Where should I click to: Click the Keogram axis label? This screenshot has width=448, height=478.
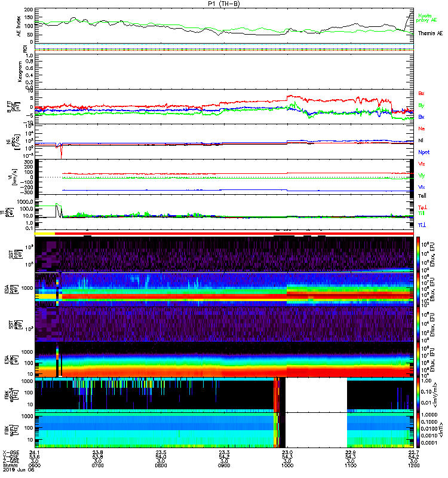[x=20, y=71]
